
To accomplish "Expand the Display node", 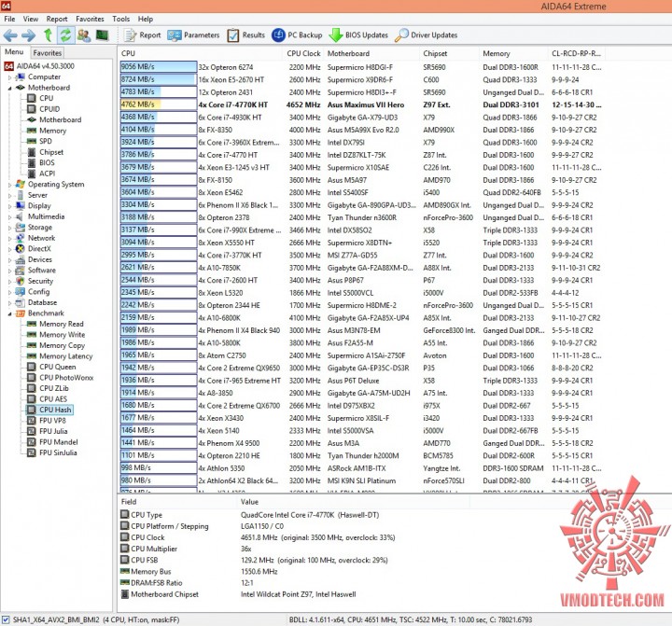I will [10, 206].
